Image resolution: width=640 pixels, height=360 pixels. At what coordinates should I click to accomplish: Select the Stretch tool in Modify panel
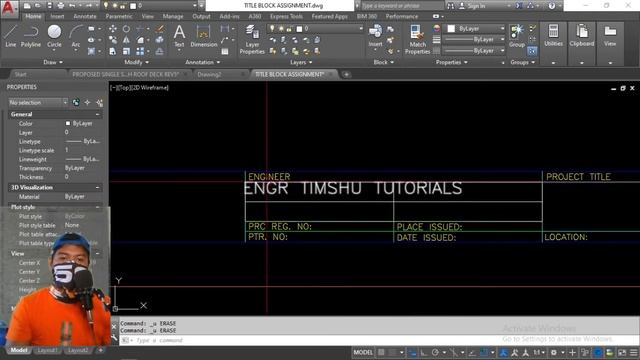click(x=113, y=51)
